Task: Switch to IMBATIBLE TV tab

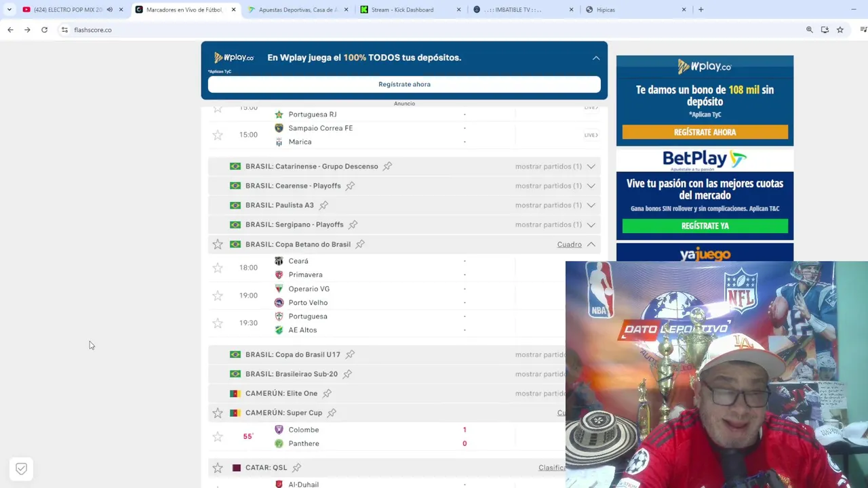Action: pyautogui.click(x=522, y=9)
